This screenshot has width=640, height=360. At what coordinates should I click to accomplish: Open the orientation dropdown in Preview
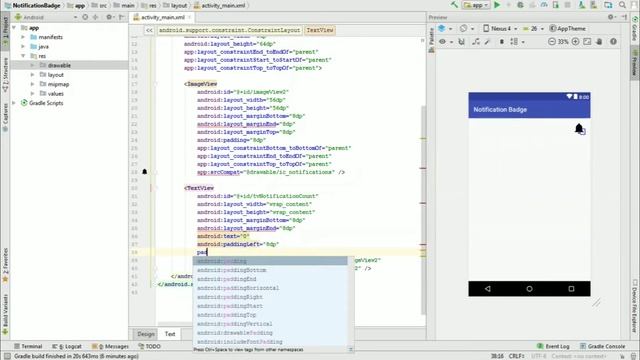467,29
